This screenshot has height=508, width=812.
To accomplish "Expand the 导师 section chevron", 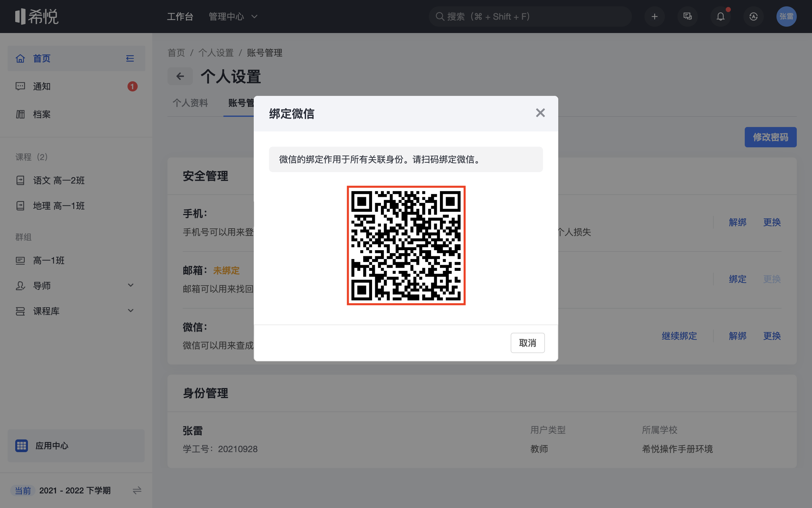I will coord(131,285).
